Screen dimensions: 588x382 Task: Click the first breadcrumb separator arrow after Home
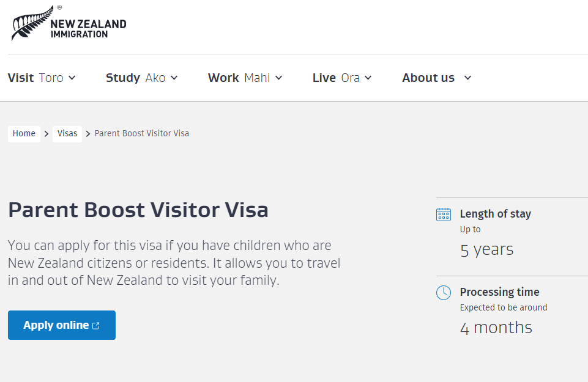[x=47, y=134]
